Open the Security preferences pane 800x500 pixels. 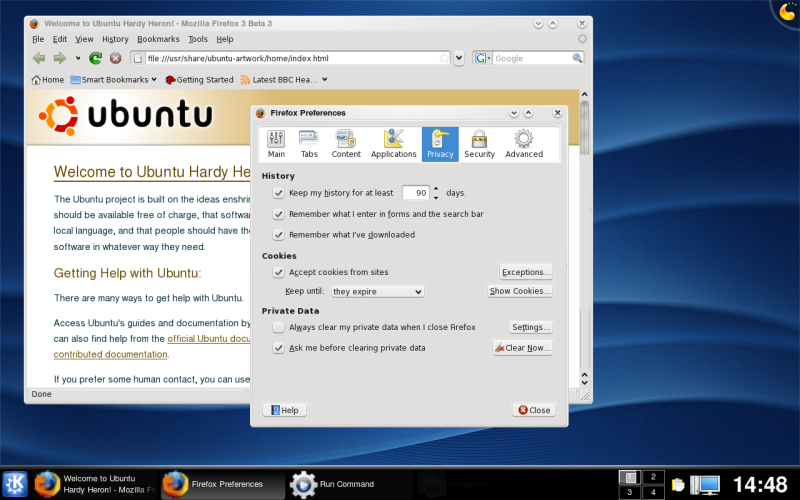point(479,144)
